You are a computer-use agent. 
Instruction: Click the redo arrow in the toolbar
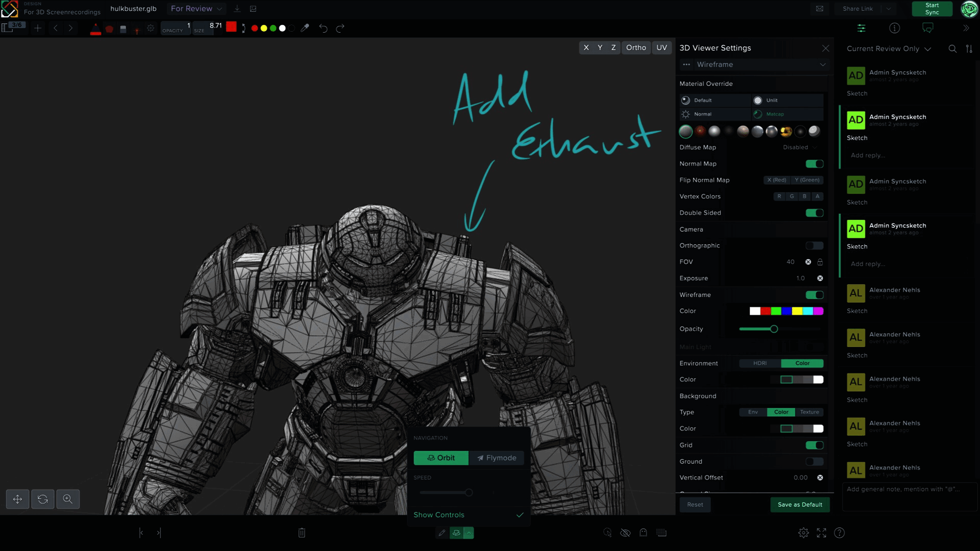[340, 29]
